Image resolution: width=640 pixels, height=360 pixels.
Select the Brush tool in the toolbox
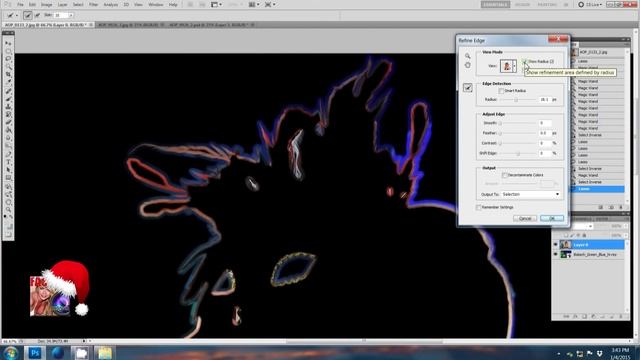tap(8, 99)
